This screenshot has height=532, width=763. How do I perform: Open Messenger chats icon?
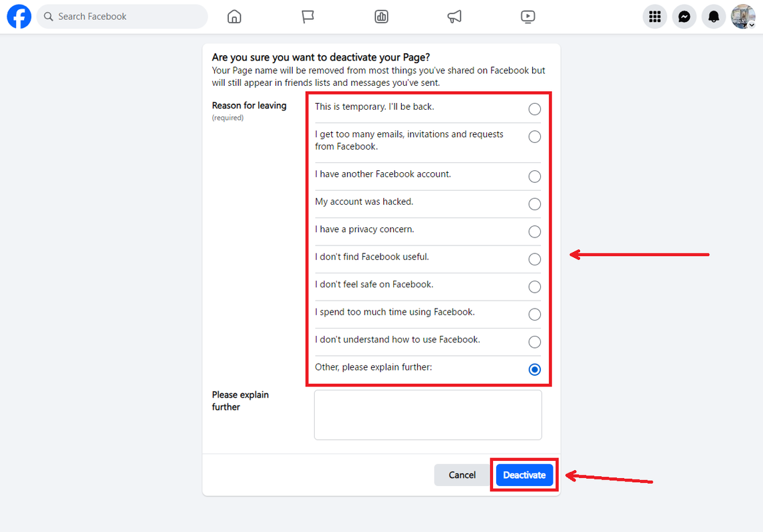pos(684,17)
